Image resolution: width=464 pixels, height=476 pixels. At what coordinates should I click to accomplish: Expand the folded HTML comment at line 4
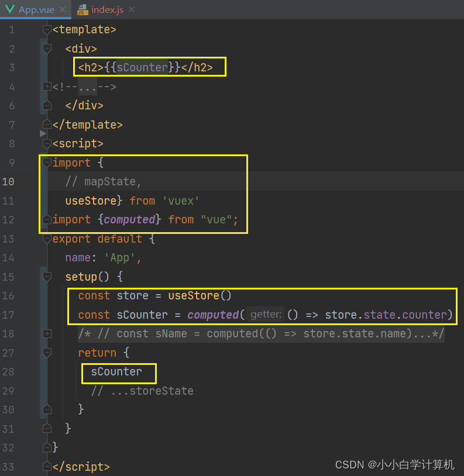(47, 87)
